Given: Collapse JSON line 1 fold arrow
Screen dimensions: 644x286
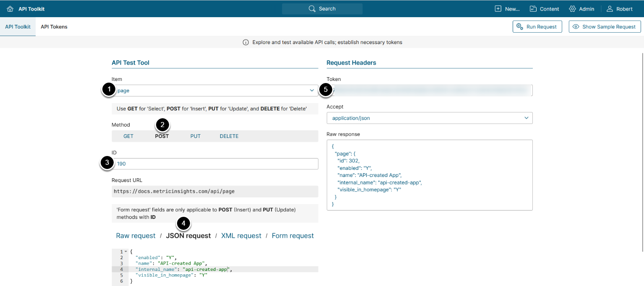Looking at the screenshot, I should [x=125, y=252].
